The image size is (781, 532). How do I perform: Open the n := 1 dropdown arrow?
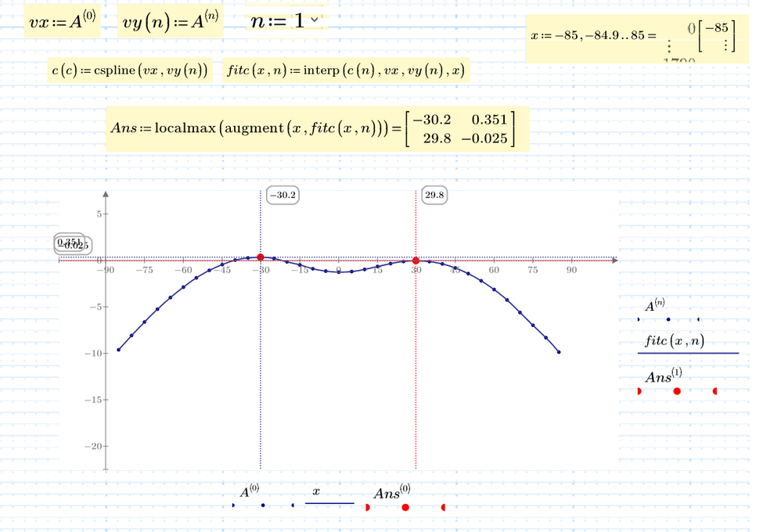pyautogui.click(x=315, y=20)
